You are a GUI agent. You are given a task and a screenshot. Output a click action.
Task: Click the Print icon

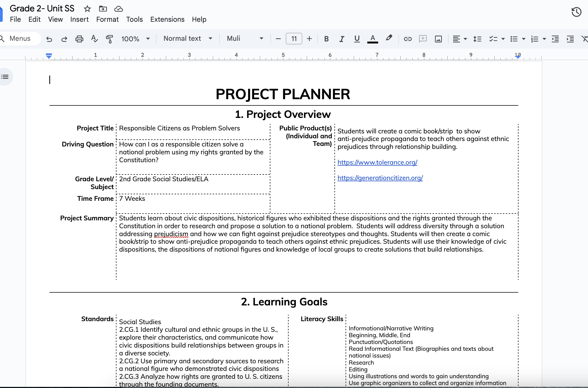click(x=79, y=39)
